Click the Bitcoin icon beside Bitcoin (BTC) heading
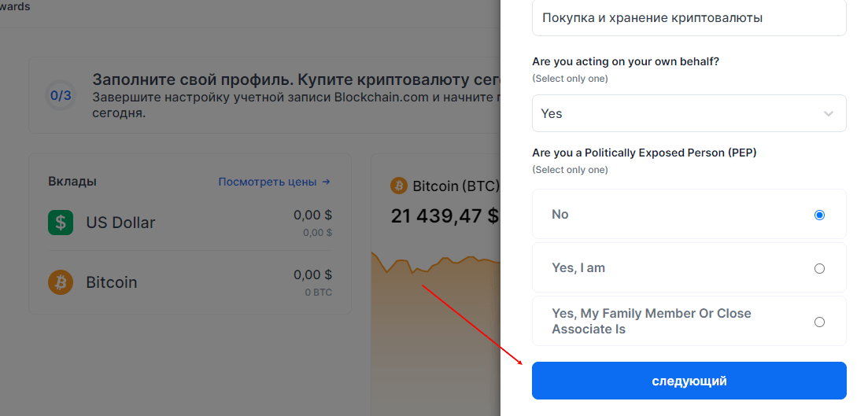Viewport: 868px width, 416px height. click(397, 186)
